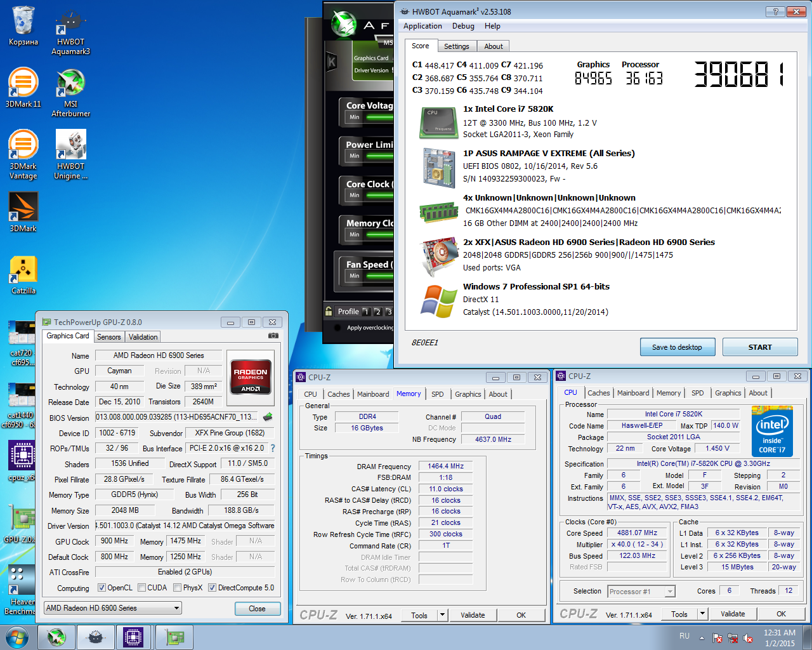Toggle DirectCompute 5.0 checkbox

tap(213, 588)
